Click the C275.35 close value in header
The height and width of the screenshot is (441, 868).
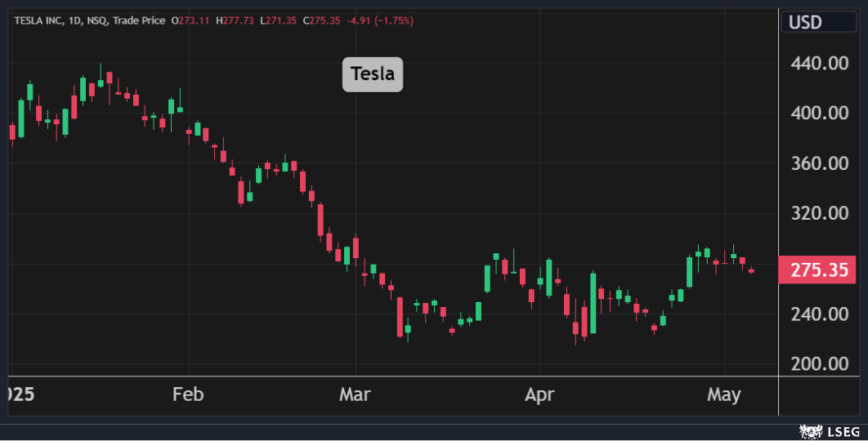tap(320, 20)
